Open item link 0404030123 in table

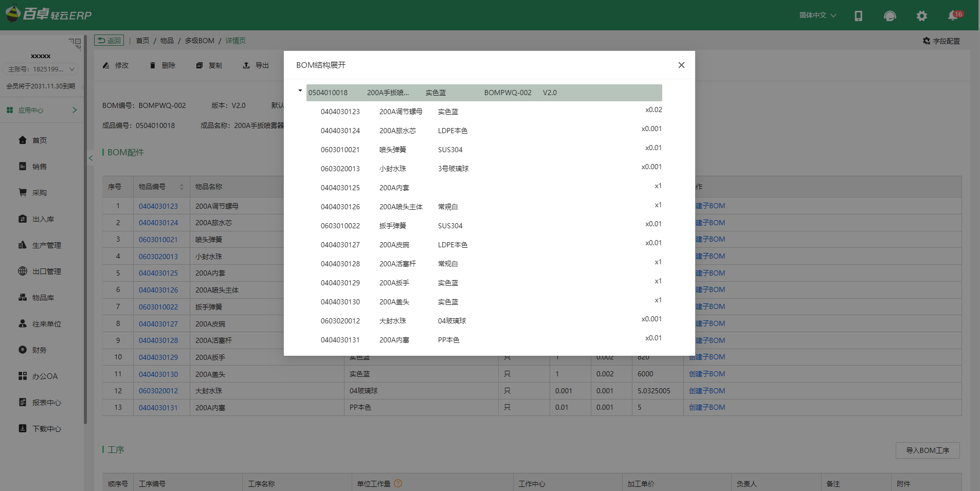coord(158,206)
